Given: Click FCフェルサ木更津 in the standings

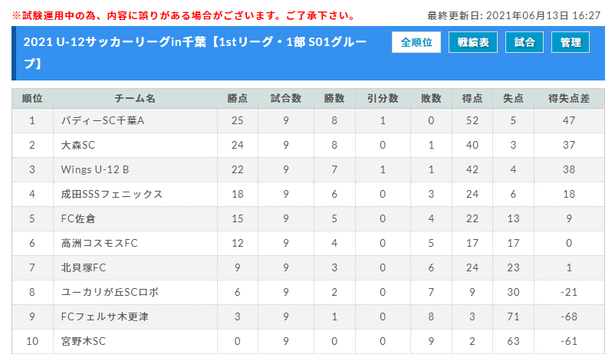Looking at the screenshot, I should click(x=105, y=316).
